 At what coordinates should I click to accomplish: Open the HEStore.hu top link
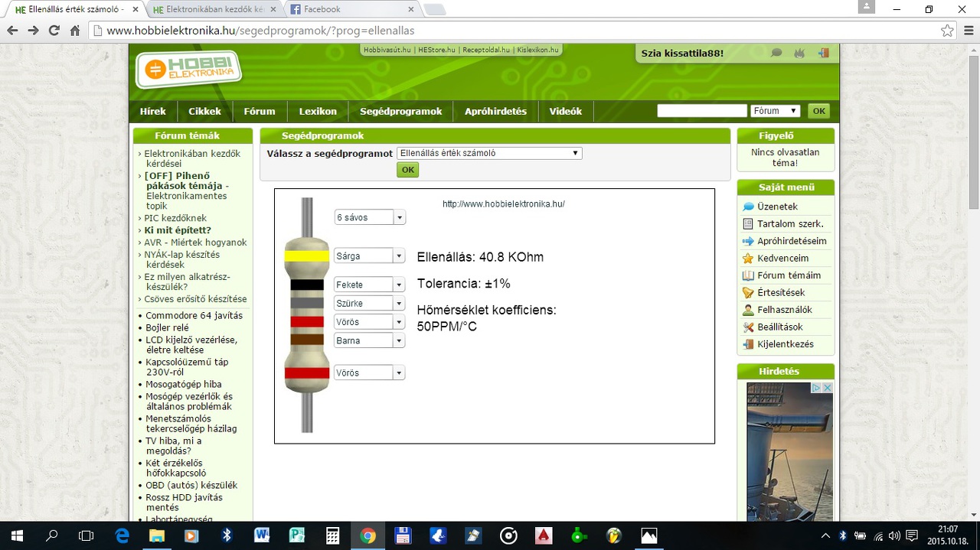click(437, 50)
